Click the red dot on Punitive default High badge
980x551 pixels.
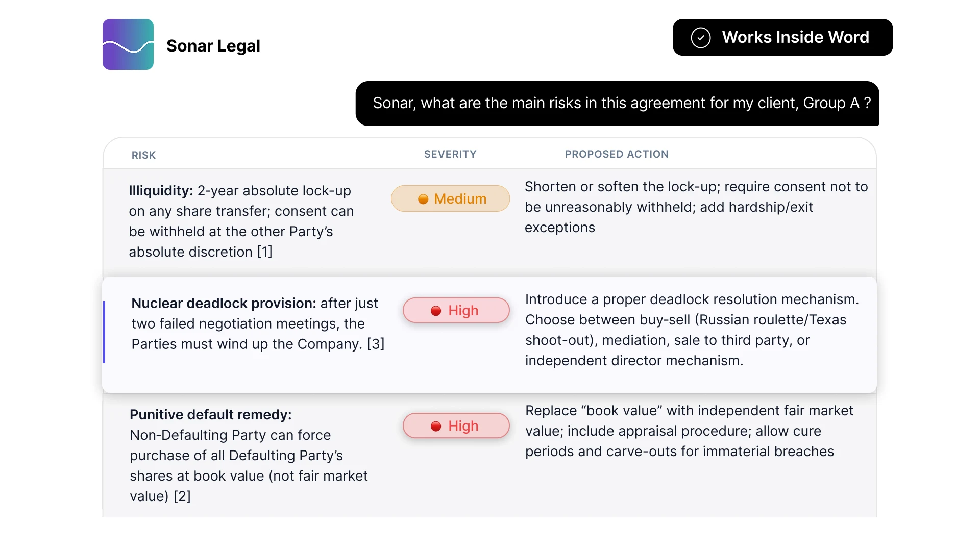(435, 426)
